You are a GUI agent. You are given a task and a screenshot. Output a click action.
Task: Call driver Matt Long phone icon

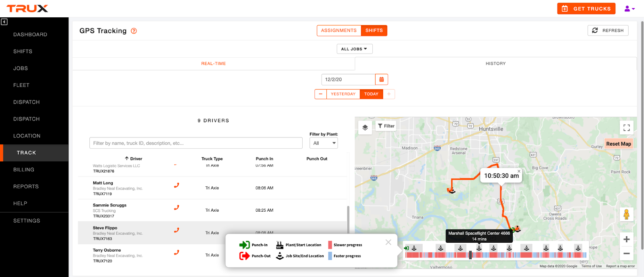[x=176, y=185]
